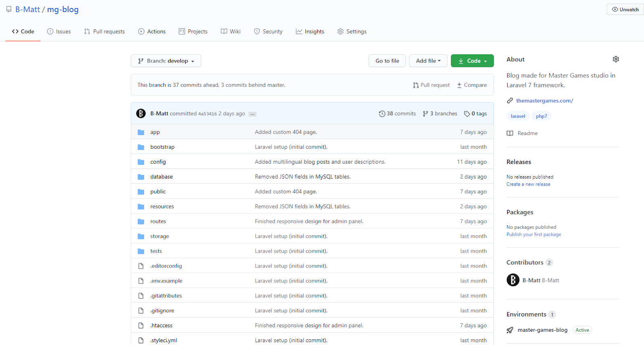Click the Unwatch button
Viewport: 644px width, 345px height.
(x=625, y=9)
